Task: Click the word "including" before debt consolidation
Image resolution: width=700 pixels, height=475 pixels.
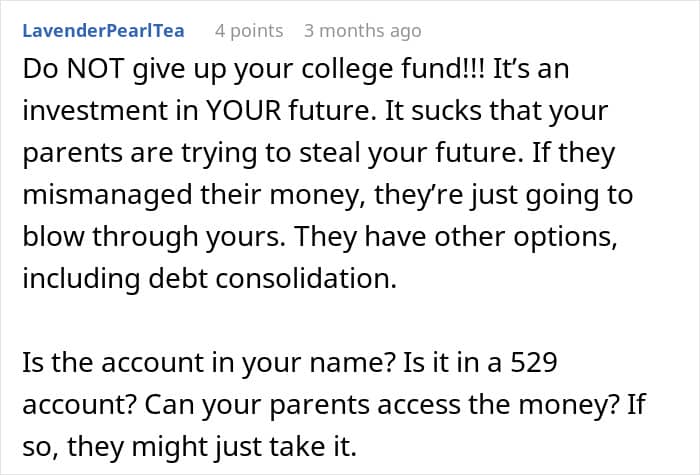Action: (81, 279)
